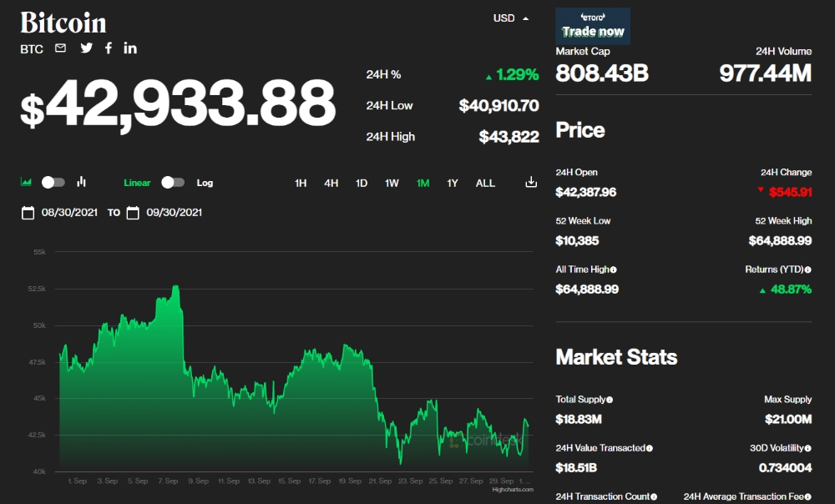This screenshot has width=835, height=504.
Task: Toggle the Linear/Log scale switch
Action: pyautogui.click(x=173, y=183)
